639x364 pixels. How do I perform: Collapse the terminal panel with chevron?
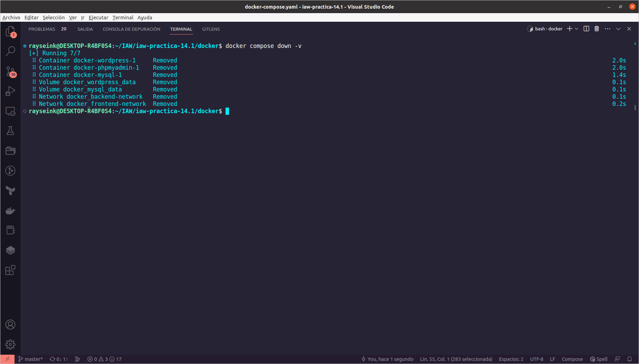[x=618, y=29]
